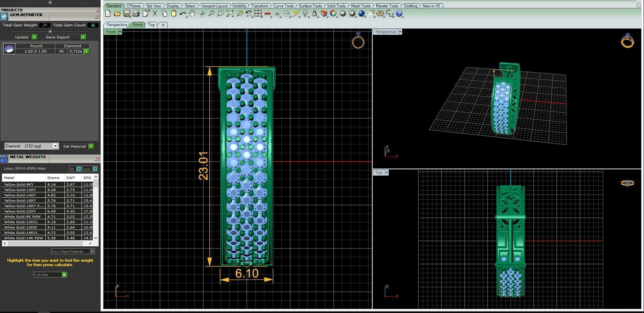Open the Front viewport title dropdown arrow
This screenshot has height=313, width=644.
coord(120,32)
